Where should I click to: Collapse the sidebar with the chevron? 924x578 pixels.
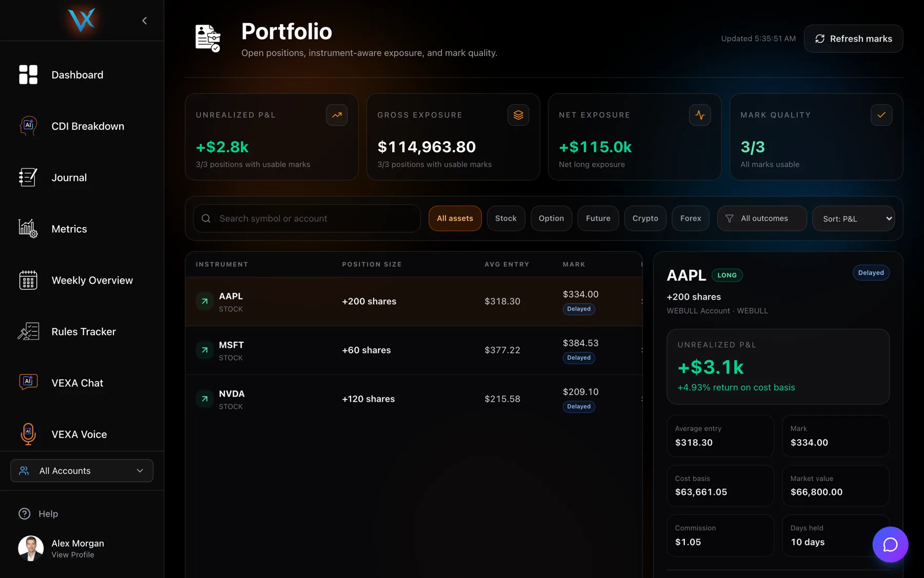145,21
